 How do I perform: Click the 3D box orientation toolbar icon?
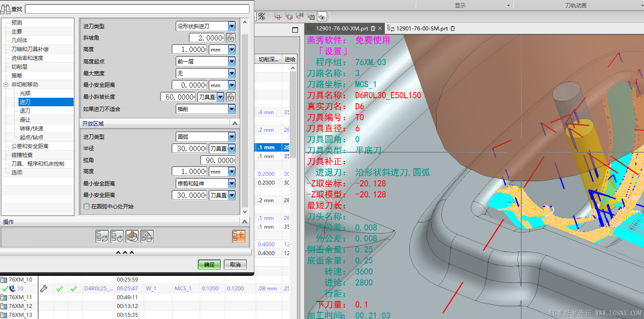[x=289, y=17]
